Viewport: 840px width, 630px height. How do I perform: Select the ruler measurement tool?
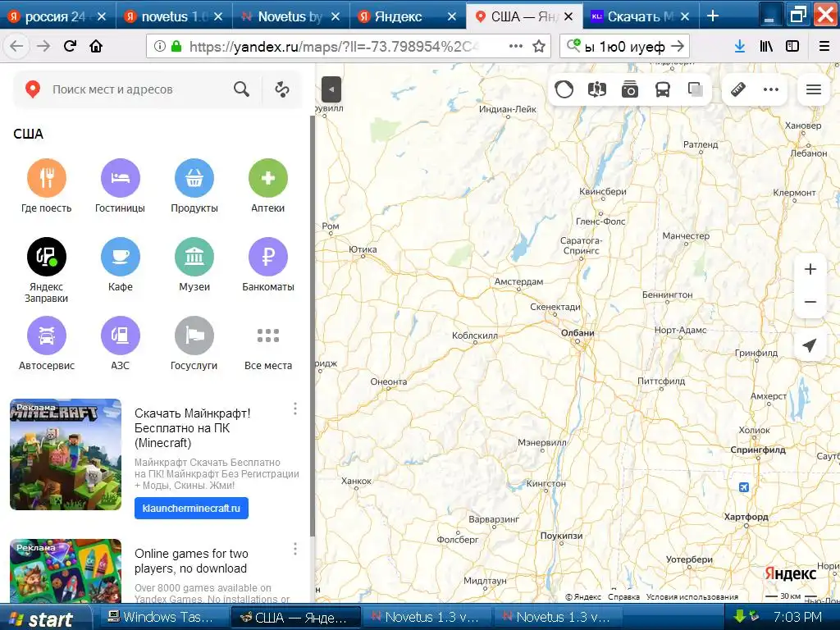click(738, 89)
